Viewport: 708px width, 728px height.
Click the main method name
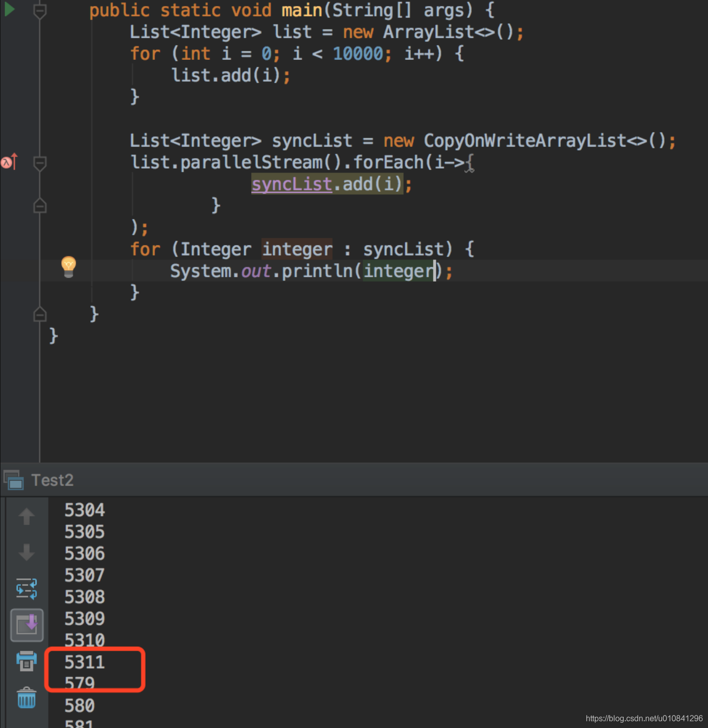[302, 10]
